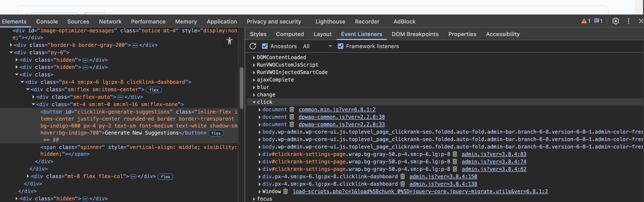Viewport: 644px width, 202px height.
Task: Remove listener trash icon for admin.js?ver=3.8.4:138
Action: pos(403,184)
